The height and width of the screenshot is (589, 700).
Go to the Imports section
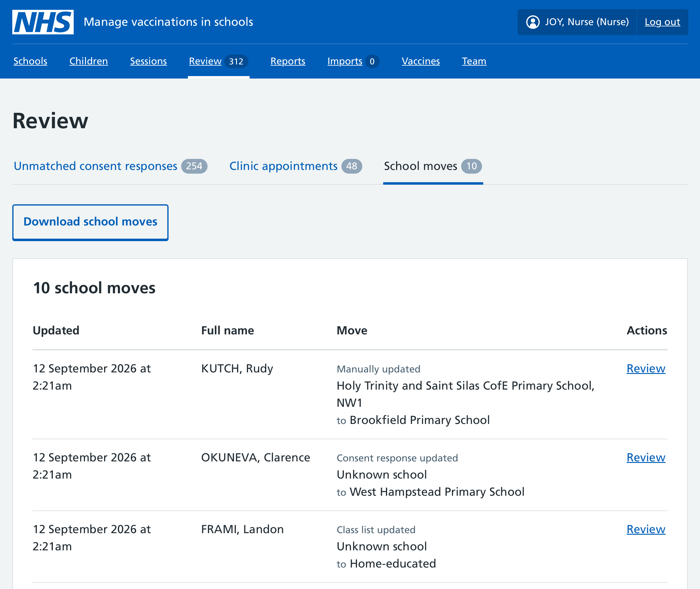(345, 61)
